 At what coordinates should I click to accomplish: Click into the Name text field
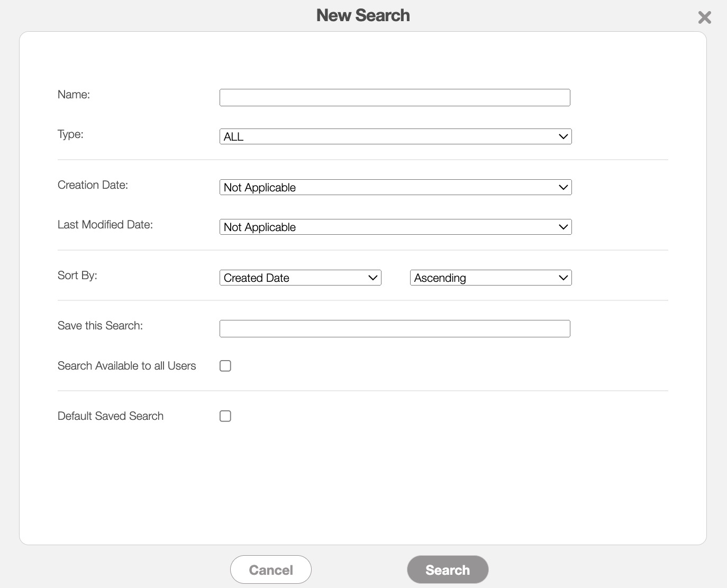click(394, 98)
